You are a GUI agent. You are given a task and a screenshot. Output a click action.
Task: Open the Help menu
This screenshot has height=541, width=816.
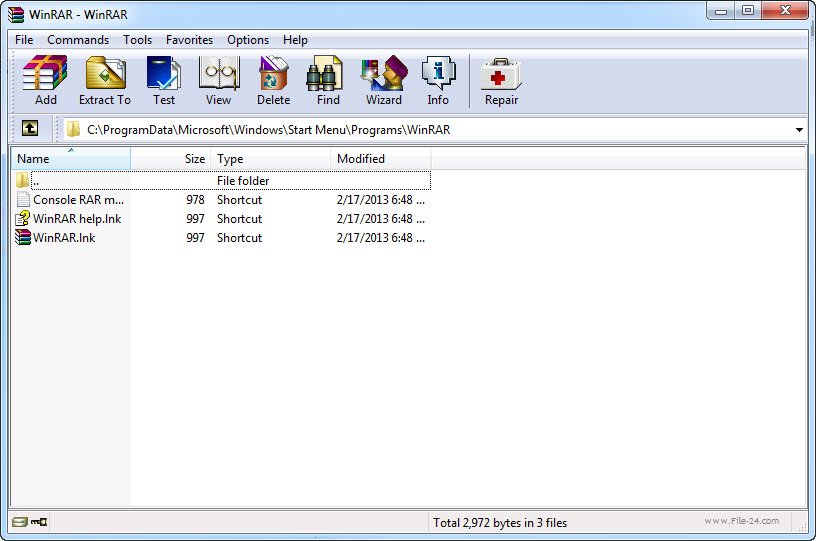[295, 40]
